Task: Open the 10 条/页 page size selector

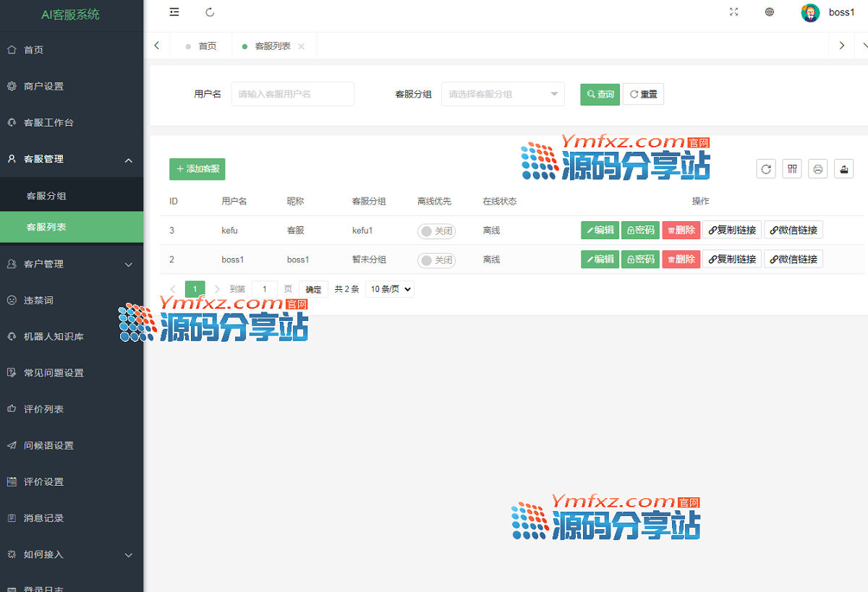Action: coord(390,289)
